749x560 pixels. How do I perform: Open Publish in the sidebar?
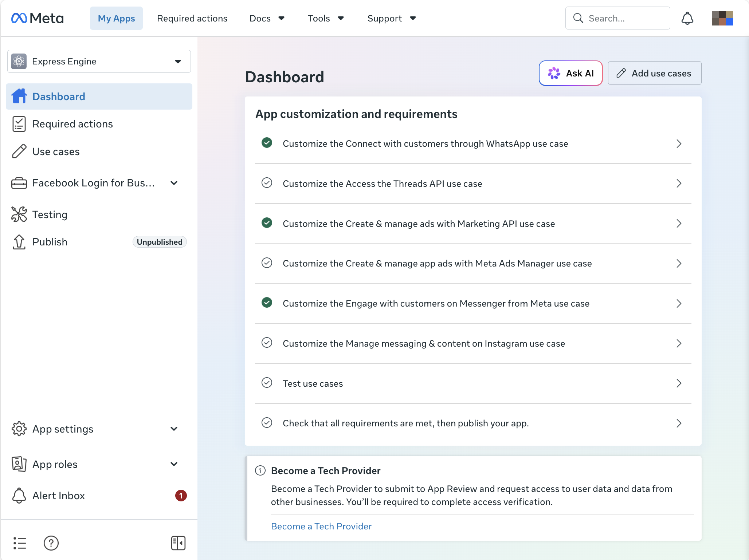99,242
